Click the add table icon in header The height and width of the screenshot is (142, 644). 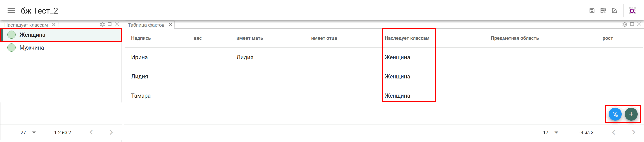pyautogui.click(x=603, y=11)
